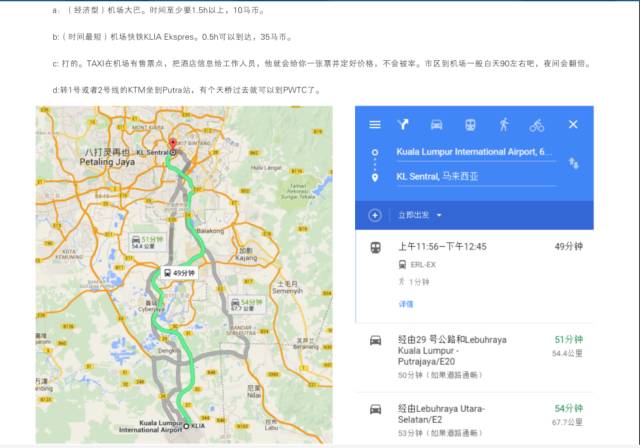
Task: Choose public transit train icon in blue header
Action: click(470, 124)
